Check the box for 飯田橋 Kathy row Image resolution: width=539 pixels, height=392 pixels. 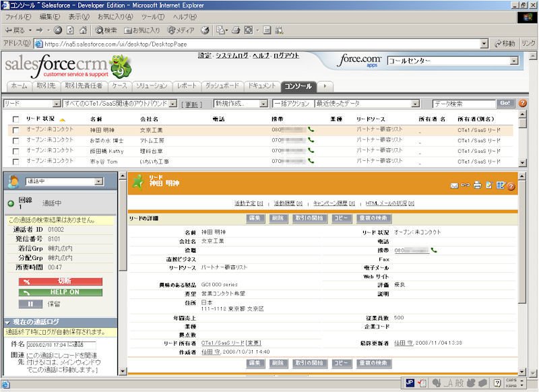(15, 151)
